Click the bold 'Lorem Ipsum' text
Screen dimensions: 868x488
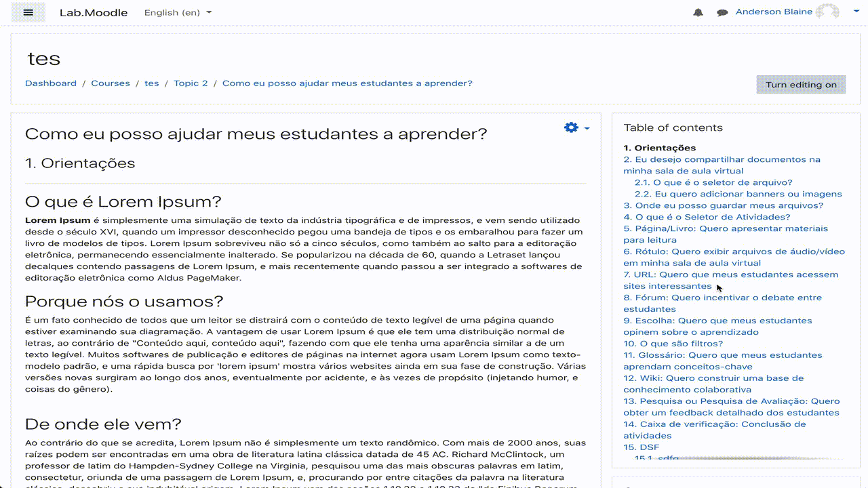tap(58, 220)
